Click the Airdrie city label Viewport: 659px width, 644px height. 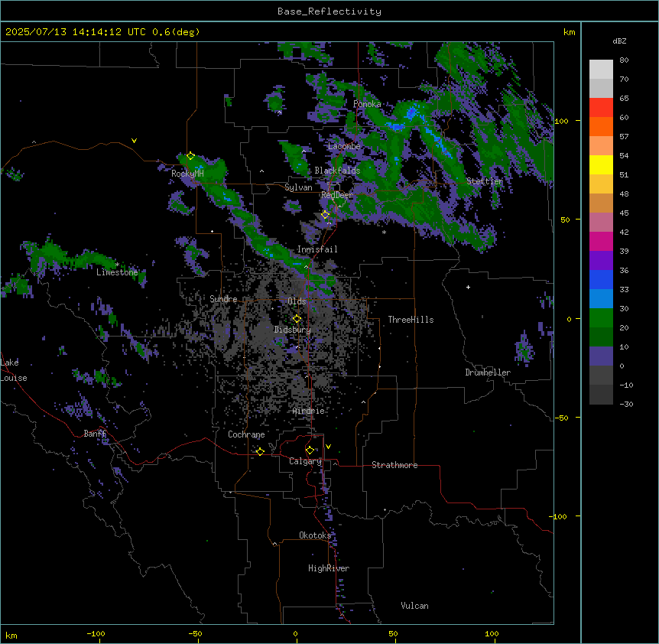[309, 411]
